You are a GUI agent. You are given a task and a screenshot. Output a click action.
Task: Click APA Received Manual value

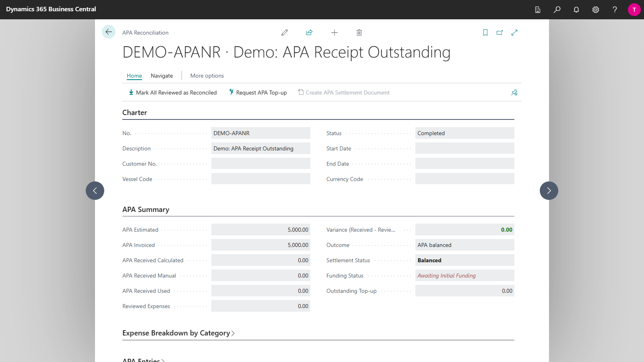[x=261, y=276]
